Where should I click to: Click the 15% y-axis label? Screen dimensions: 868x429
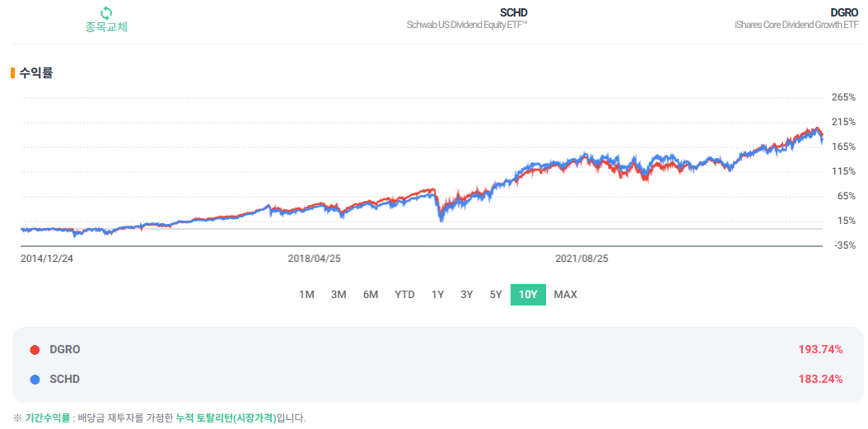click(847, 221)
